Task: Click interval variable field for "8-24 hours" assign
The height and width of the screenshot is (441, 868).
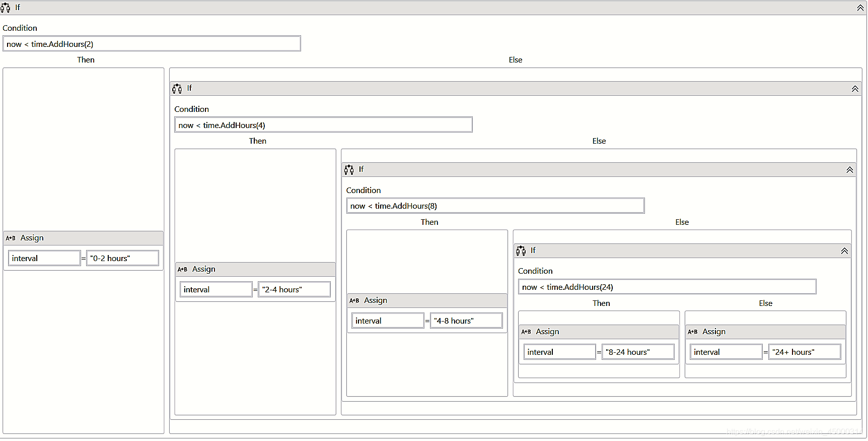Action: pos(560,352)
